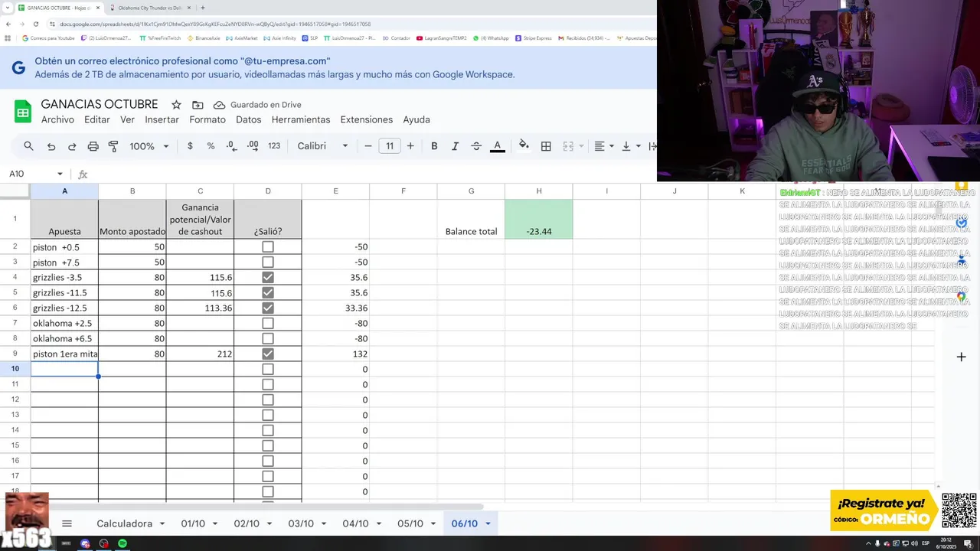Open the fill color picker
Viewport: 980px width, 551px height.
click(524, 146)
